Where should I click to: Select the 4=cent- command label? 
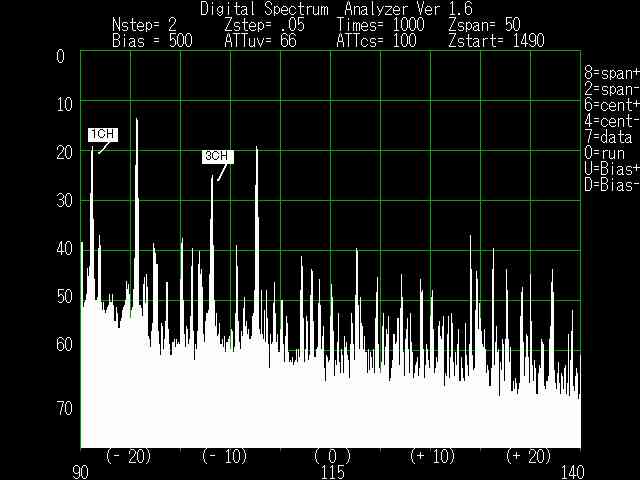tap(612, 121)
